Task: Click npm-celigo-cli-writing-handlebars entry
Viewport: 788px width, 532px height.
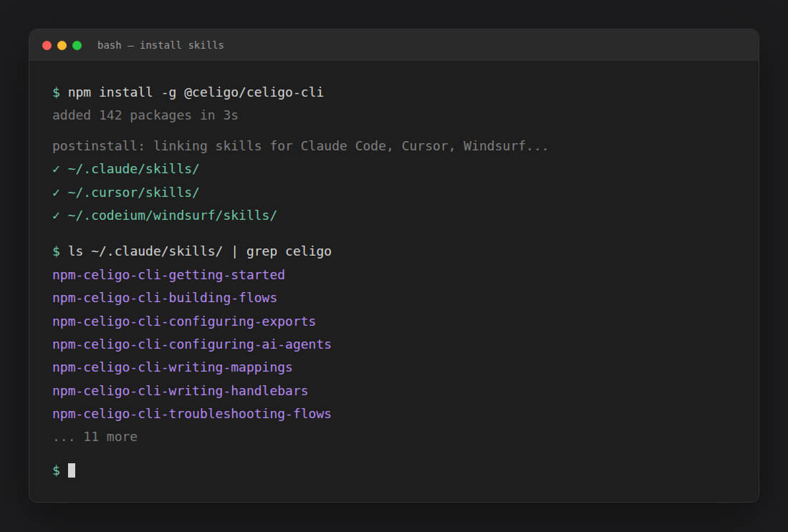Action: pos(180,391)
